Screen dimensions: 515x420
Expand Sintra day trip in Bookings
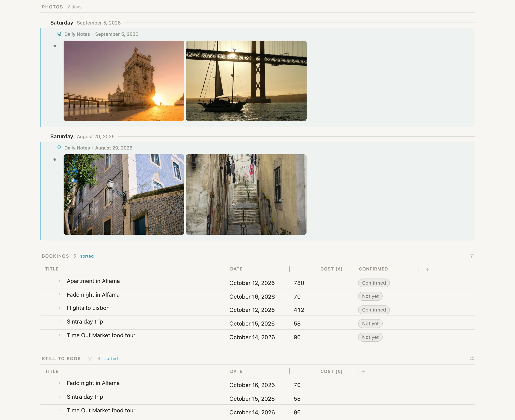click(60, 322)
